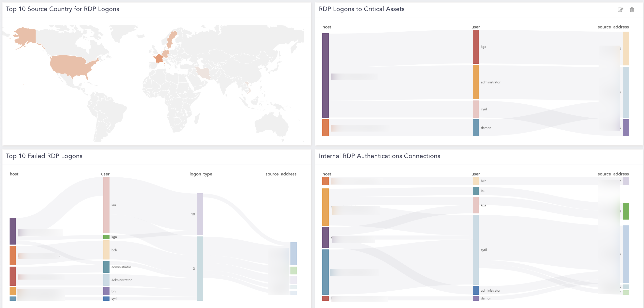Image resolution: width=644 pixels, height=308 pixels.
Task: Select red kga node in Critical Assets chart
Action: coord(476,47)
